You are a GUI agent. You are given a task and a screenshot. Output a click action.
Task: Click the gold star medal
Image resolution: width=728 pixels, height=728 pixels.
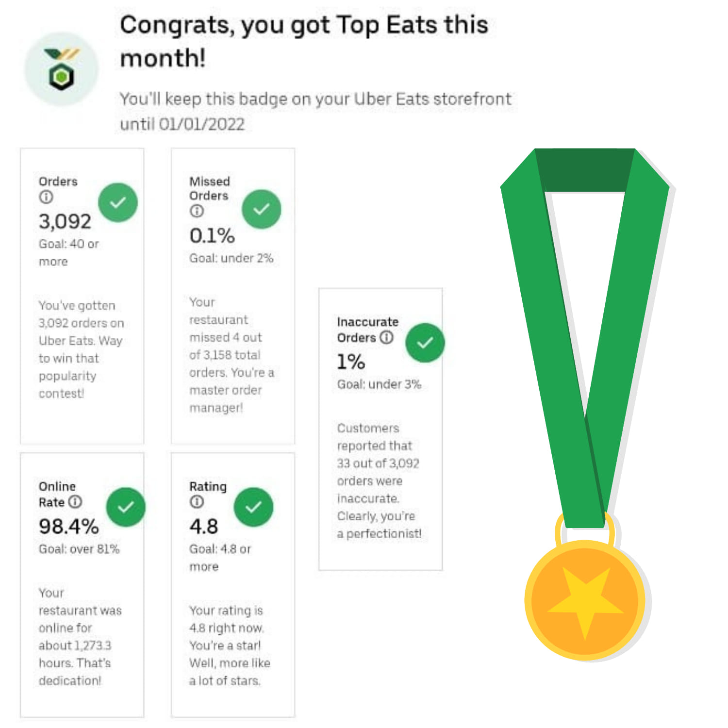(x=585, y=601)
